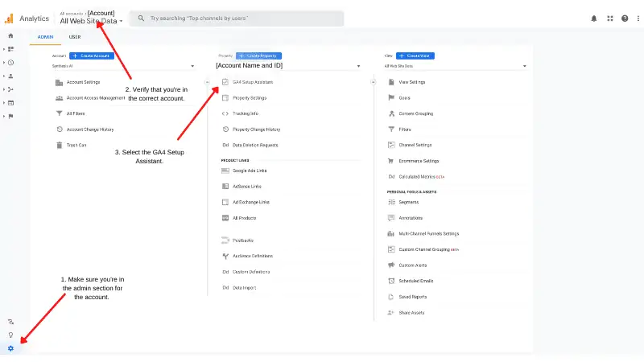This screenshot has height=362, width=644.
Task: Open GA4 Setup Assistant
Action: (x=253, y=82)
